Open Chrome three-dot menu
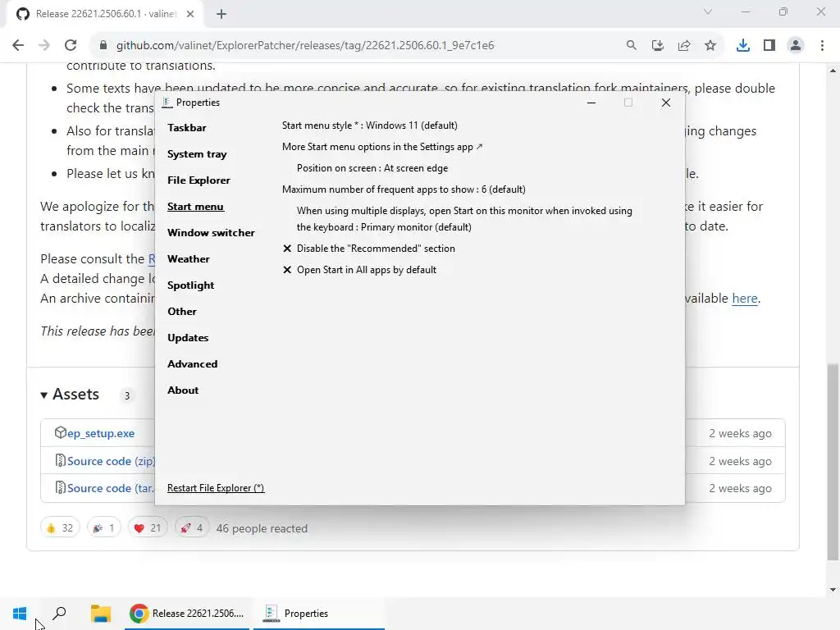 pos(822,45)
